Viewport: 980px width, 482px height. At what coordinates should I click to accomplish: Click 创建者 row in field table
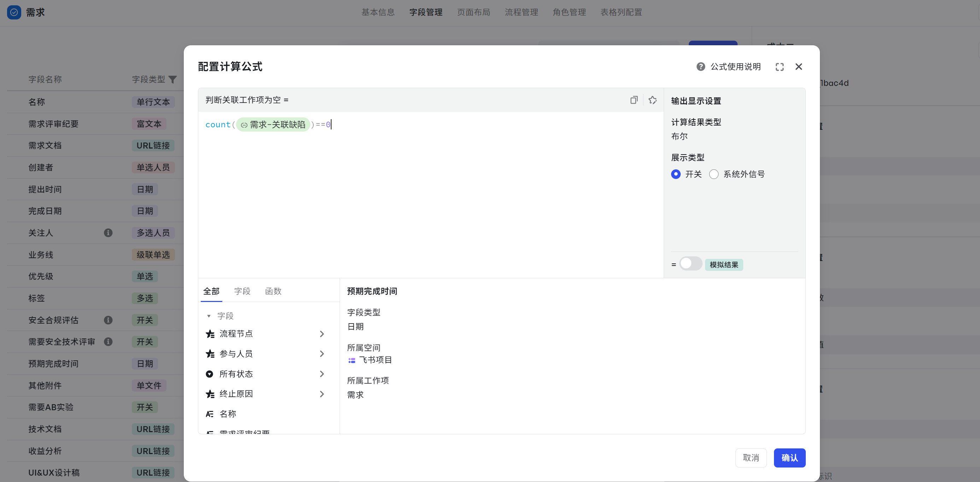(95, 168)
